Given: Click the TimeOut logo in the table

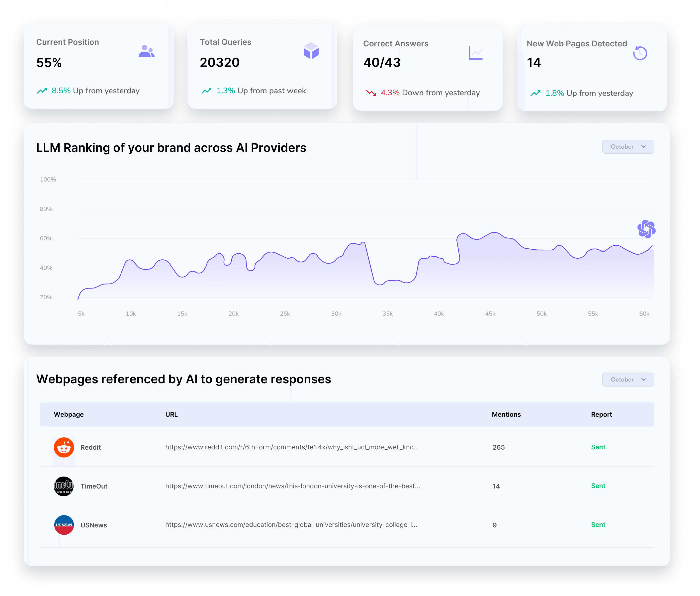Looking at the screenshot, I should (x=64, y=486).
